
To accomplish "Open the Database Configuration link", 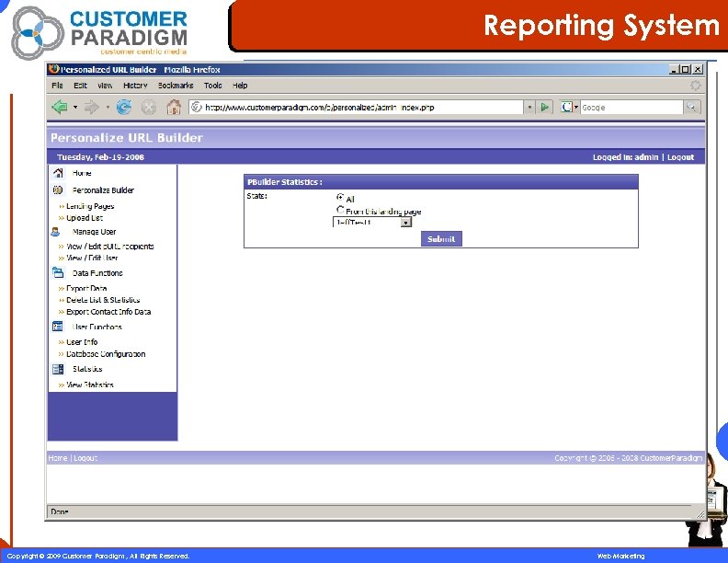I will [x=106, y=354].
